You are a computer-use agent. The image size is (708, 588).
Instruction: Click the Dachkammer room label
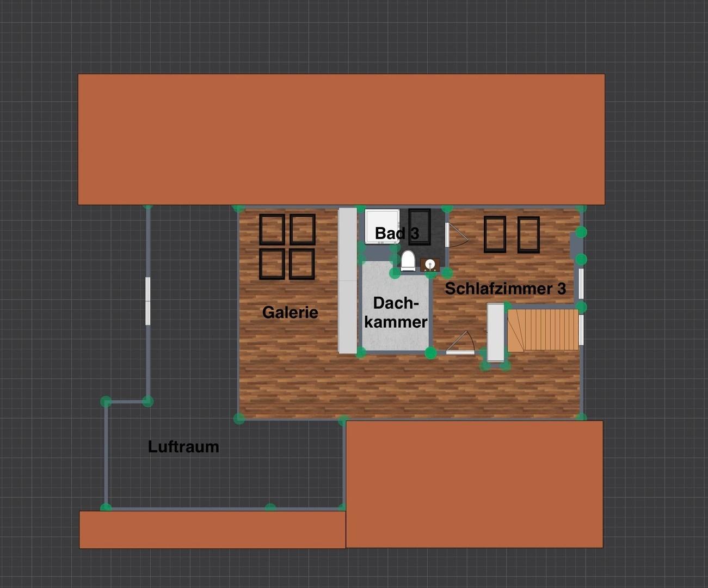tap(397, 312)
